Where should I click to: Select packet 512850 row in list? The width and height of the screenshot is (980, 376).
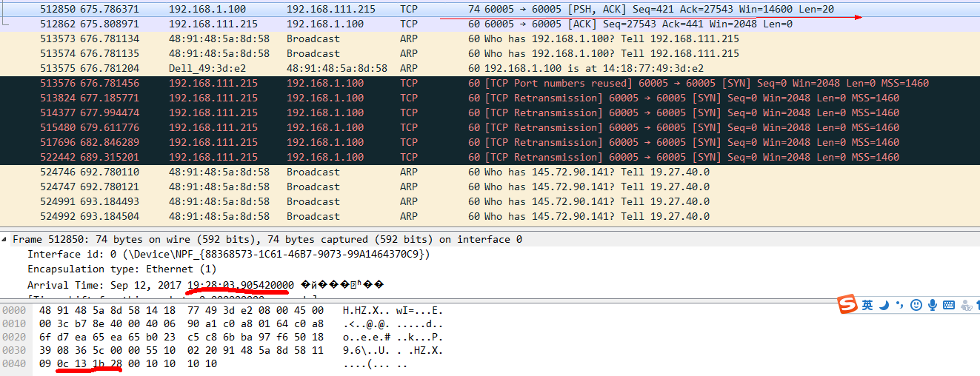[x=490, y=9]
